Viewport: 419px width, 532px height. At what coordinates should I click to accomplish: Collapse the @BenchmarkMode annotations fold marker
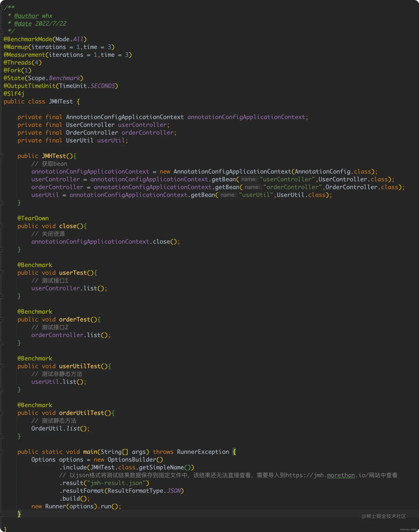click(1, 39)
